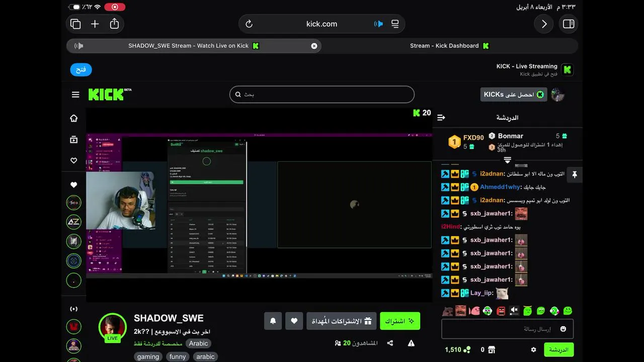This screenshot has width=644, height=362.
Task: Add a new Safari tab with plus icon
Action: [95, 24]
